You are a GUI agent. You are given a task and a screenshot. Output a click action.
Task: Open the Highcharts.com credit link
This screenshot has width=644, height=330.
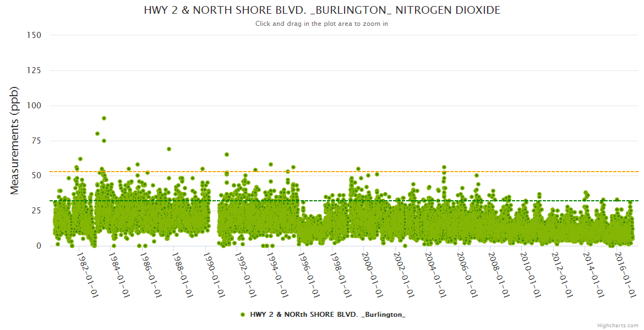(x=618, y=325)
